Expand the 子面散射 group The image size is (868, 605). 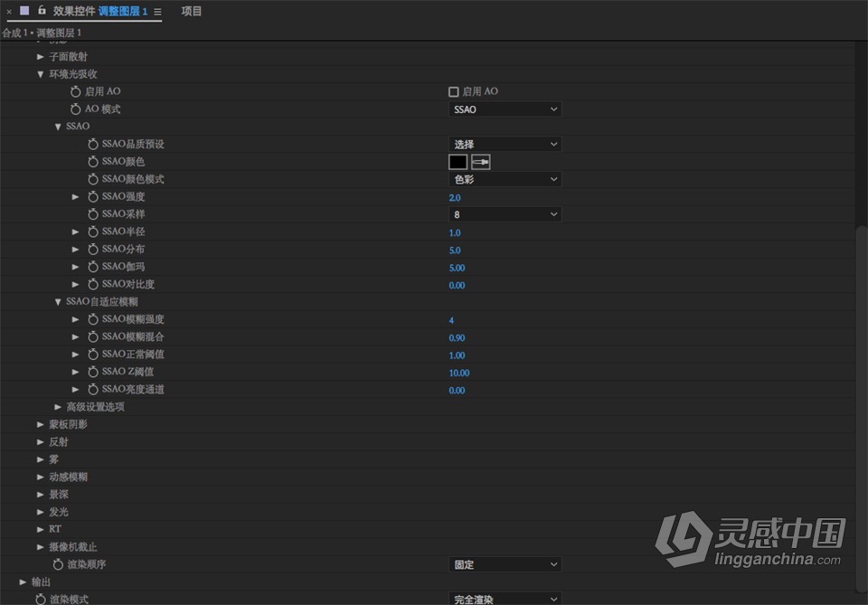(41, 56)
